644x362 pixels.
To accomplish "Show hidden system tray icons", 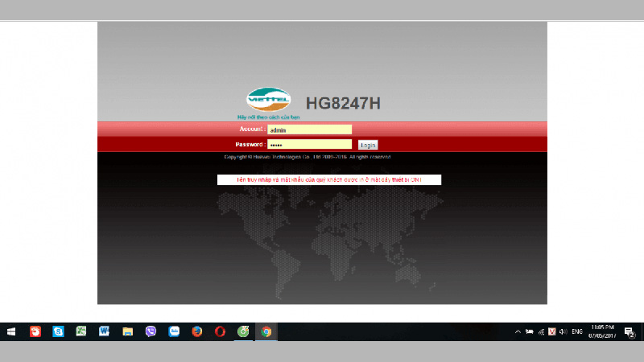I will [518, 331].
